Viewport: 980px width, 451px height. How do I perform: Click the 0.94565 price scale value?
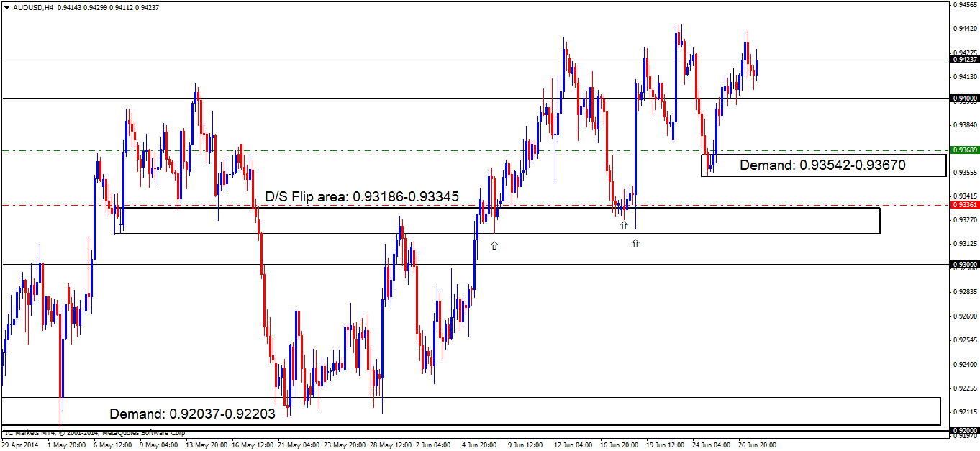tap(965, 4)
